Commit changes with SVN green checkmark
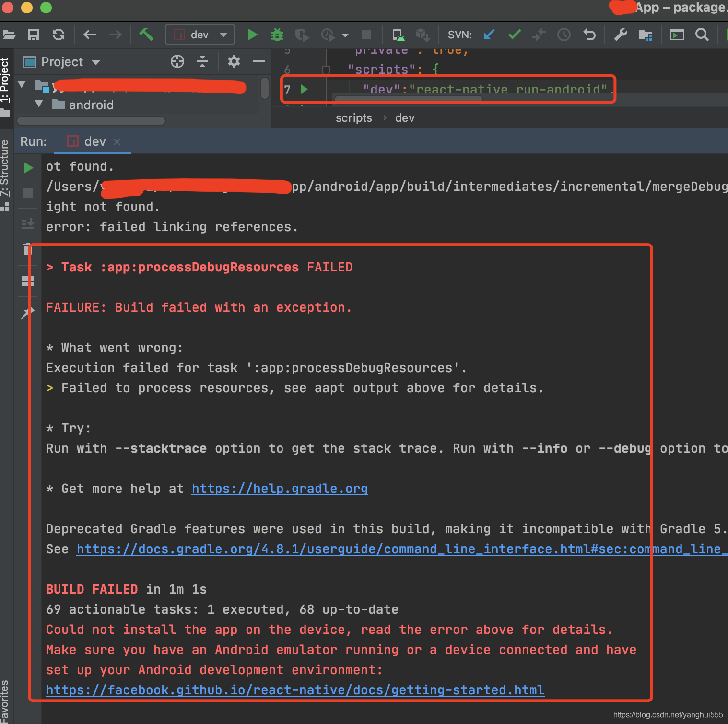 point(515,35)
